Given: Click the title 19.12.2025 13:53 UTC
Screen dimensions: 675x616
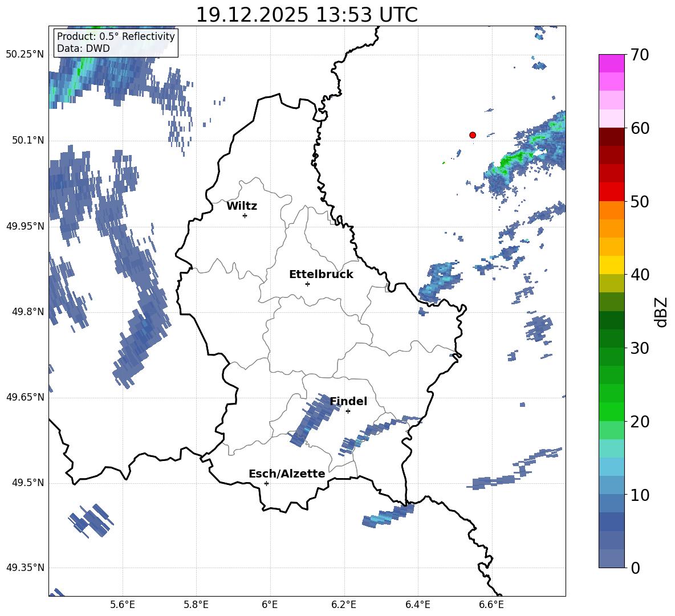Looking at the screenshot, I should pos(307,15).
